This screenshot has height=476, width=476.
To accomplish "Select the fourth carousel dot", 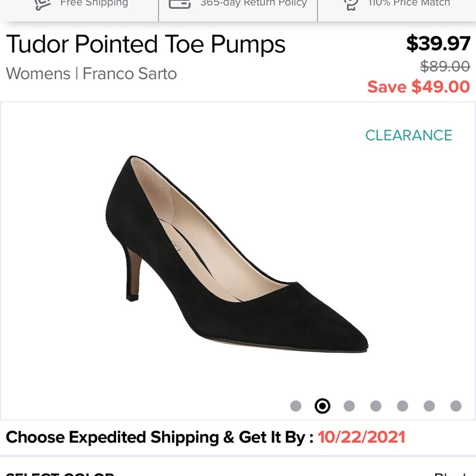I will [376, 406].
